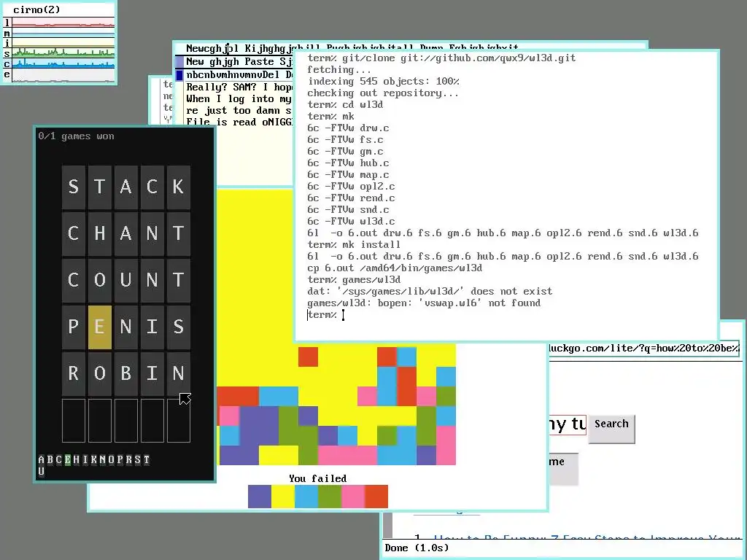Viewport: 747px width, 560px height.
Task: Click the 'cirno(2)' stats window title label
Action: 36,9
